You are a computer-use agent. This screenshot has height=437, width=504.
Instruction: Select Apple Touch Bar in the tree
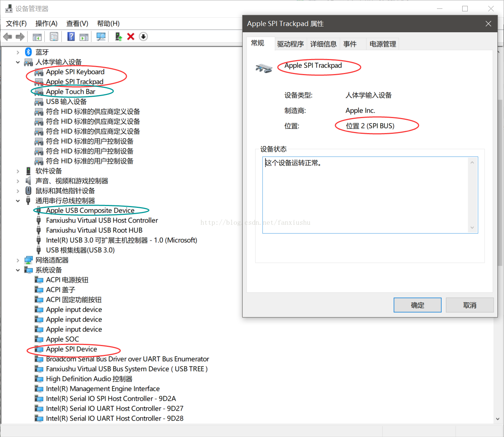tap(71, 92)
